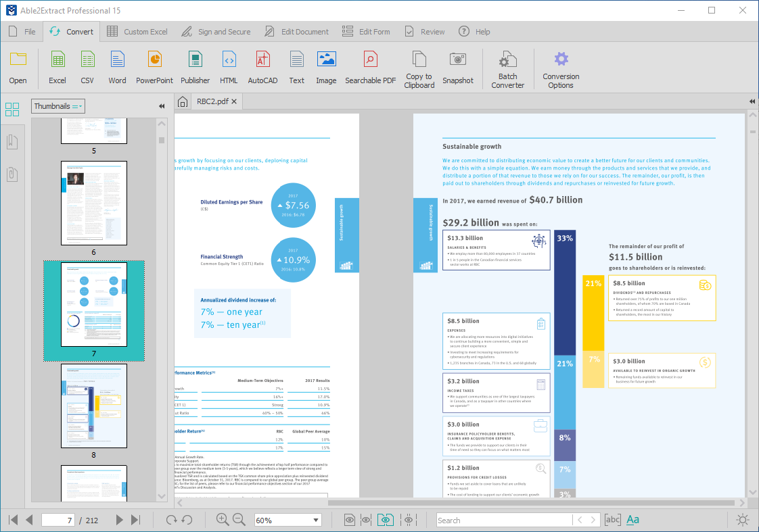Close the RBC2.pdf tab

point(234,101)
